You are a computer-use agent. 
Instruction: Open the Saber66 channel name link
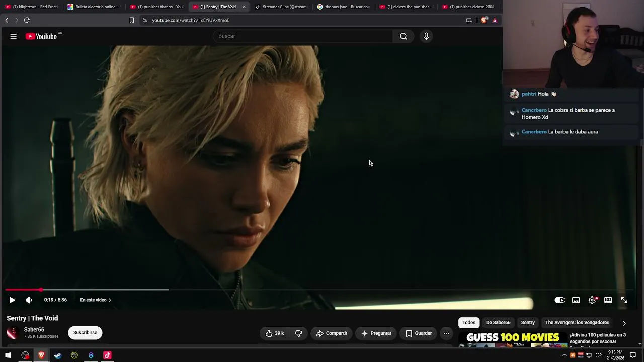pos(34,330)
